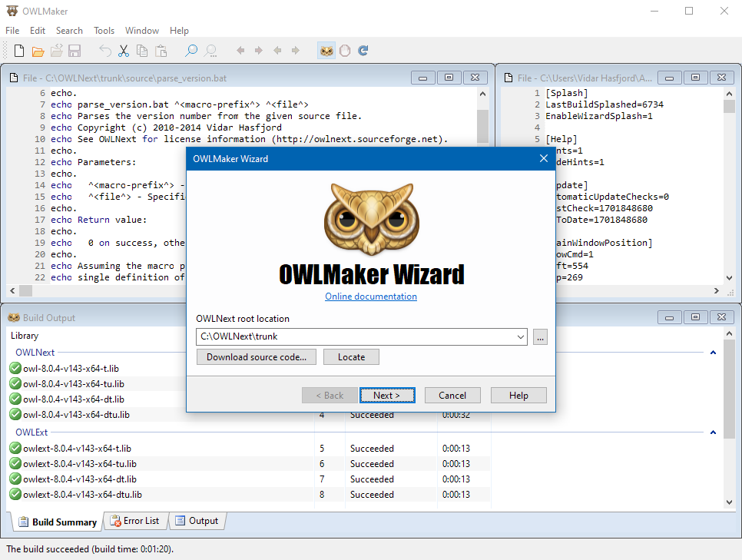The width and height of the screenshot is (742, 560).
Task: Copy selection using the toolbar icon
Action: pyautogui.click(x=142, y=51)
